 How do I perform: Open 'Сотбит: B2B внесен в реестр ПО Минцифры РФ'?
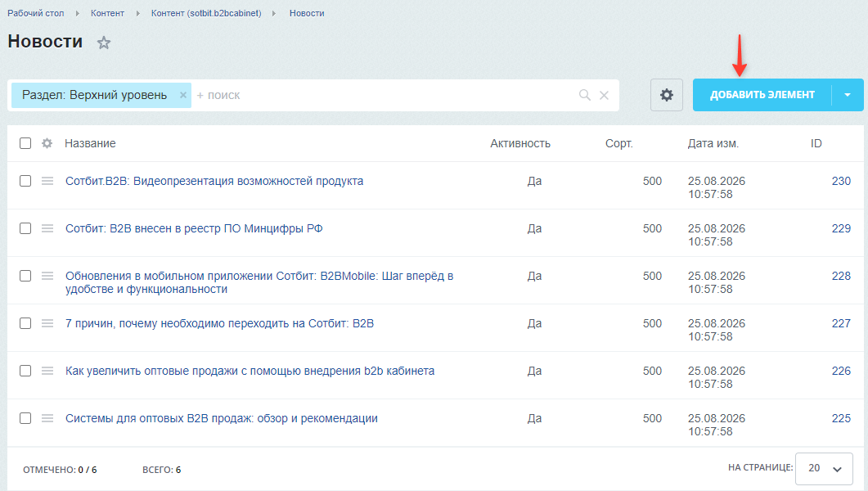tap(194, 228)
